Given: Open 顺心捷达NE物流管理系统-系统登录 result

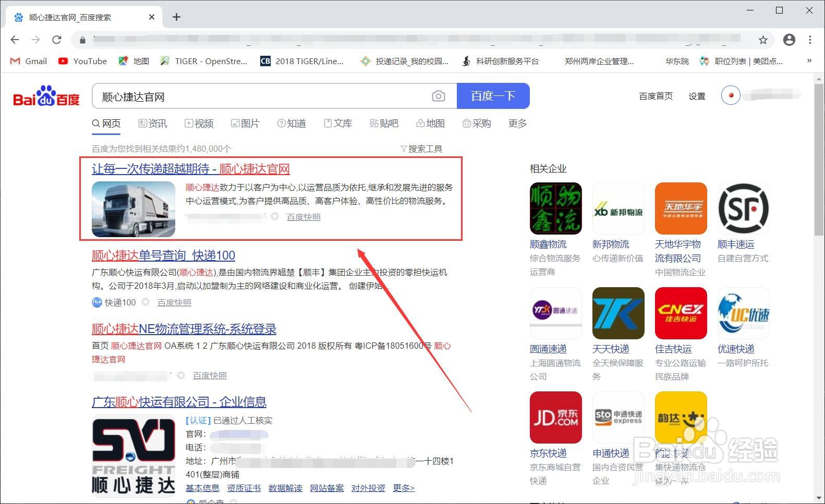Looking at the screenshot, I should 184,329.
